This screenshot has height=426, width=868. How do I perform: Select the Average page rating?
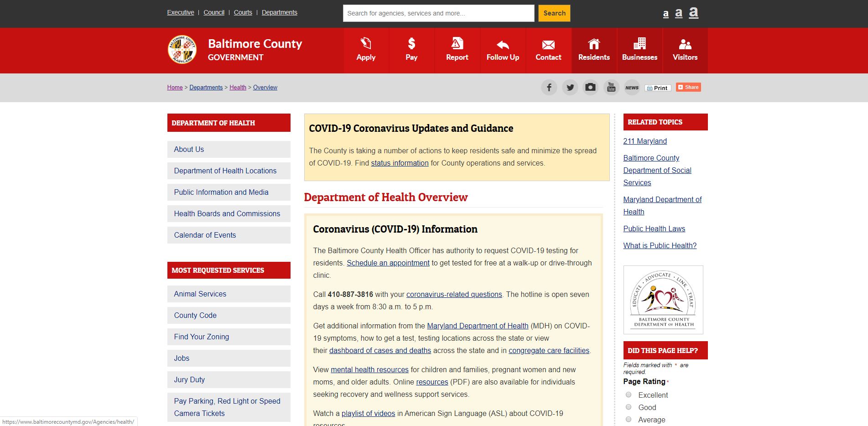click(x=629, y=419)
